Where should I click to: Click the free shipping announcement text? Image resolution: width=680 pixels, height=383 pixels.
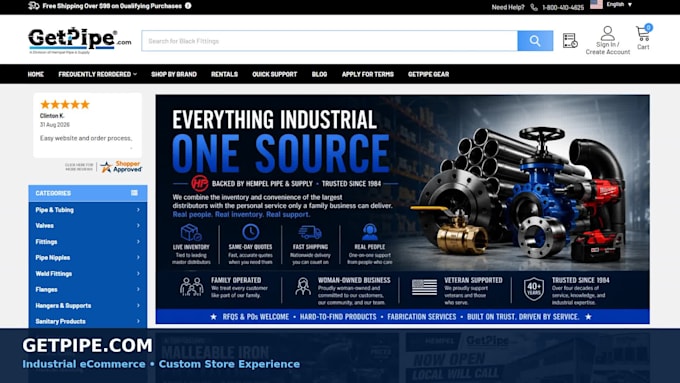[112, 6]
